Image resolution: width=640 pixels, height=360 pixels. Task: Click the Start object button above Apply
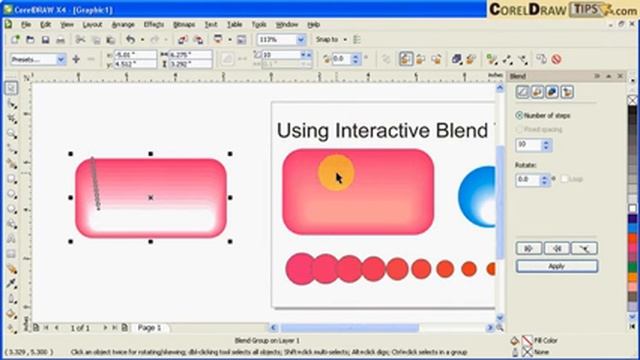point(529,248)
